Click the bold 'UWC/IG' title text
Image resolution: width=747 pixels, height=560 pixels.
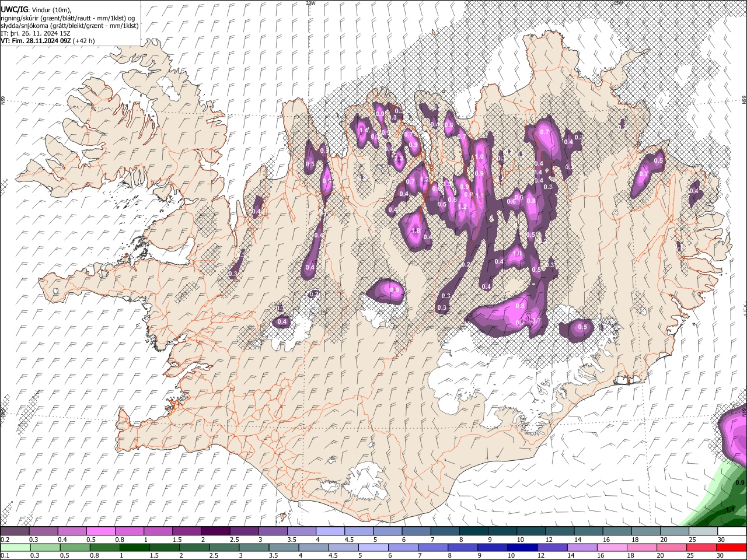point(15,10)
